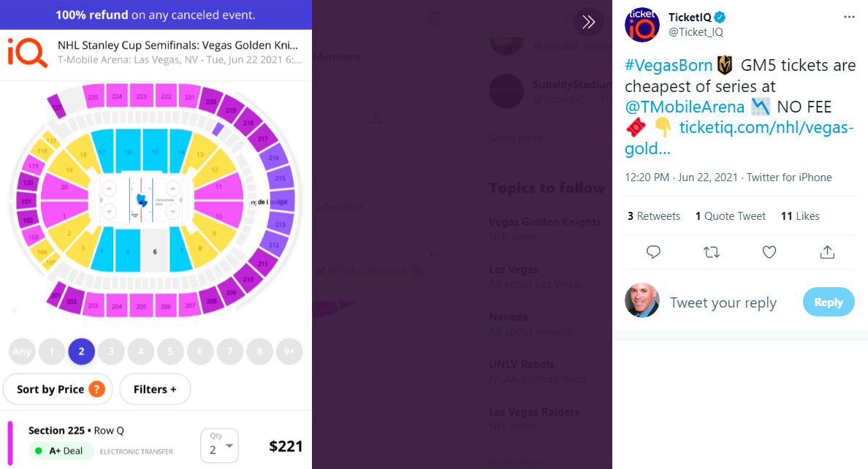Collapse panel with double chevron icon

pos(589,21)
